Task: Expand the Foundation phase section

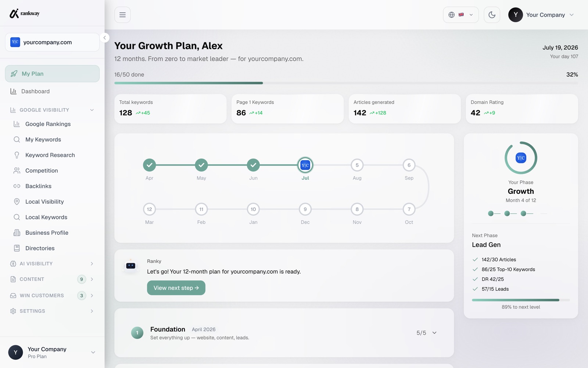Action: (284, 333)
